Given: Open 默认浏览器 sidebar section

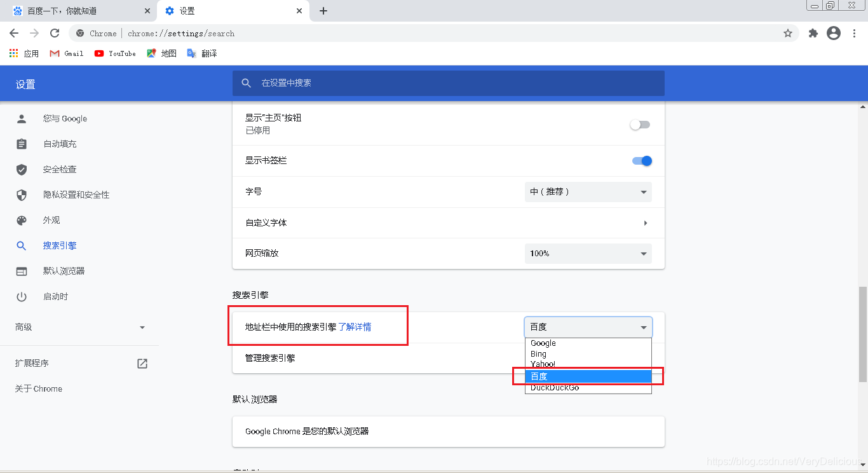Looking at the screenshot, I should point(64,271).
